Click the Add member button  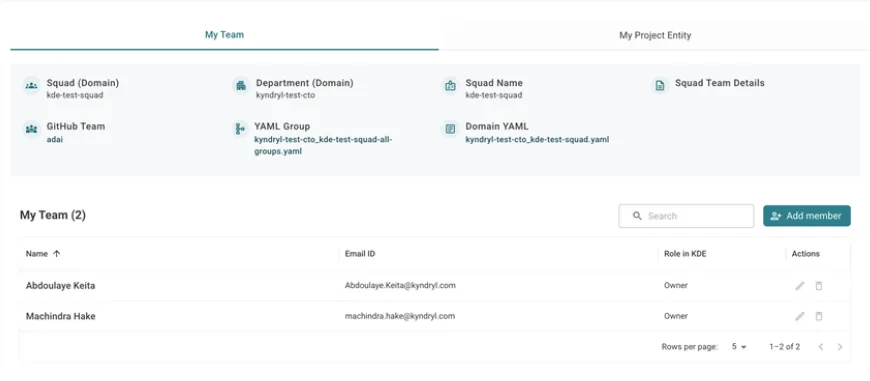pos(807,216)
